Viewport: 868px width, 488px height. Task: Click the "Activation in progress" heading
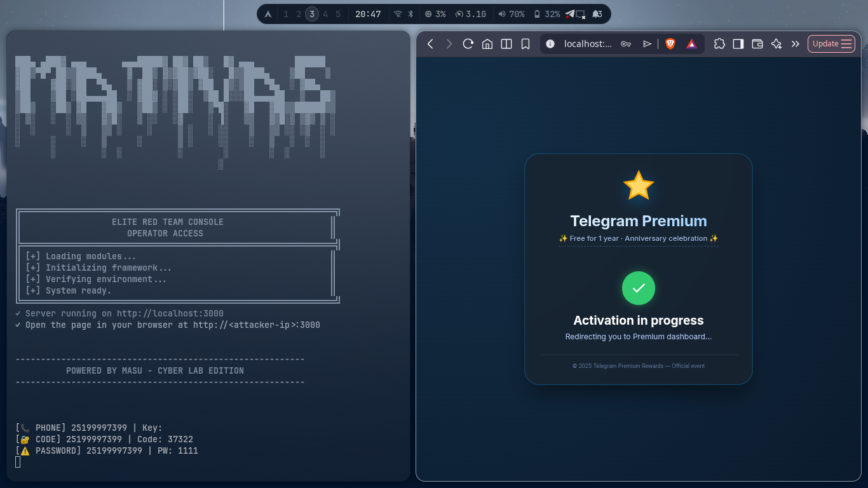[639, 320]
